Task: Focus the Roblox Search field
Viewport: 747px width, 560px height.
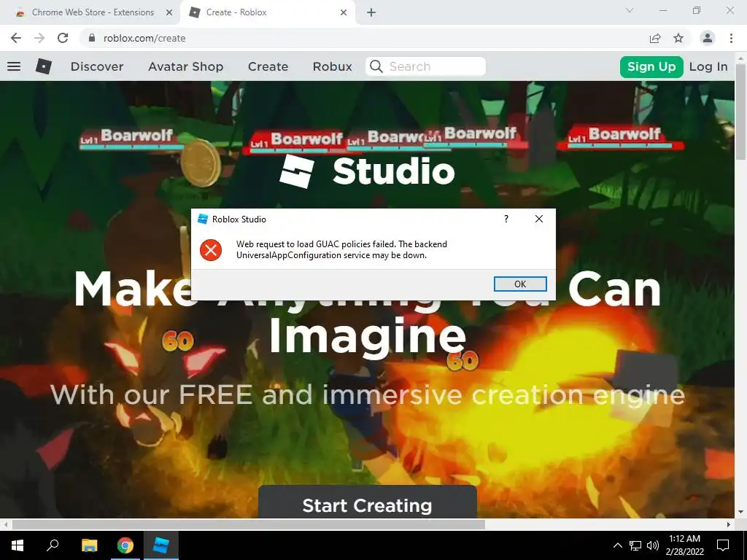Action: tap(425, 66)
